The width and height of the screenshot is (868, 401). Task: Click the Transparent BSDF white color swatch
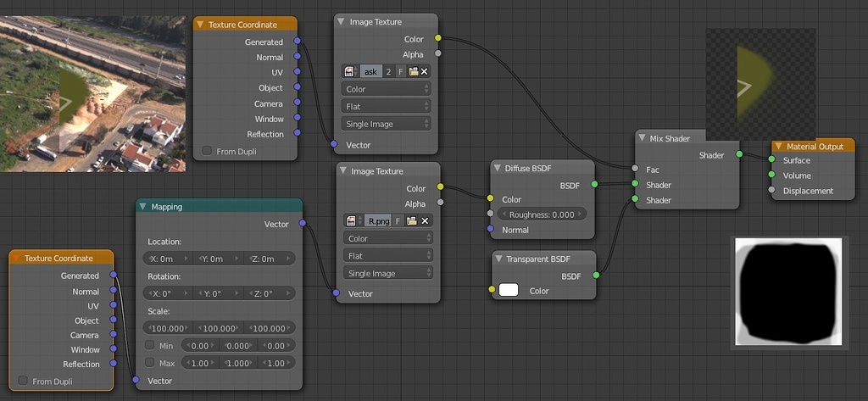click(x=509, y=290)
